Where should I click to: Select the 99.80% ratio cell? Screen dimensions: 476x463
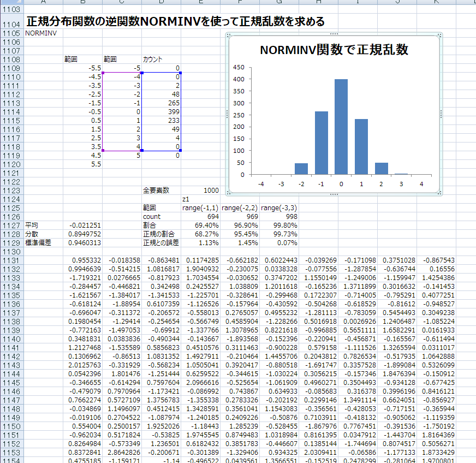coord(279,225)
